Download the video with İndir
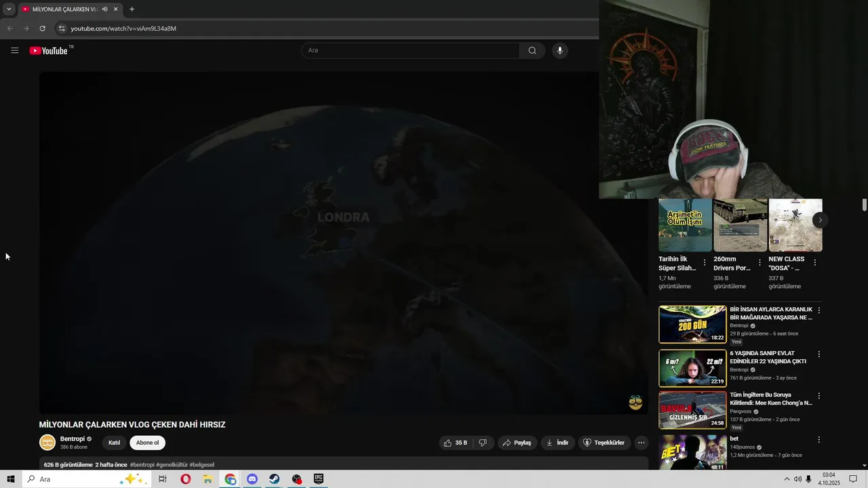 tap(557, 443)
